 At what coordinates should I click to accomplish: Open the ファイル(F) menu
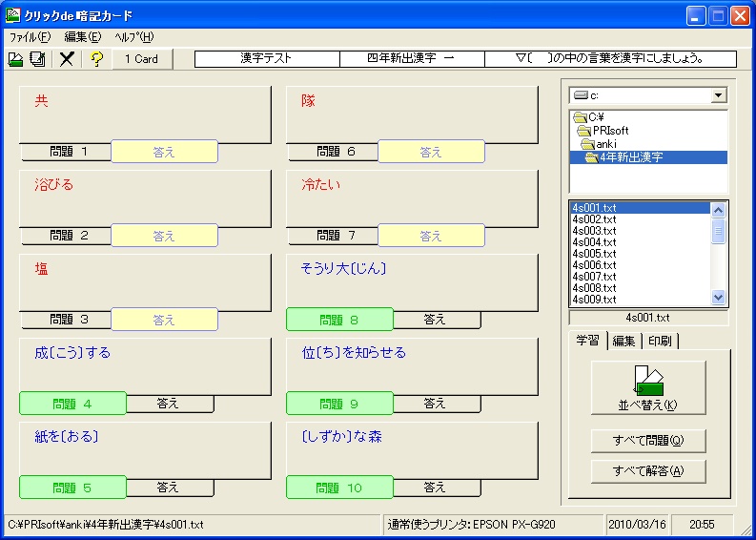(30, 37)
